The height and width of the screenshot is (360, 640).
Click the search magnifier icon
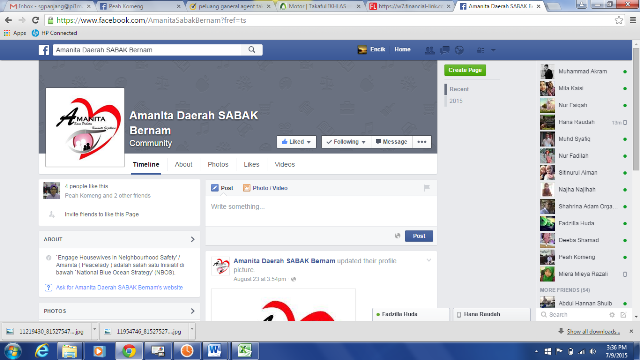[252, 50]
